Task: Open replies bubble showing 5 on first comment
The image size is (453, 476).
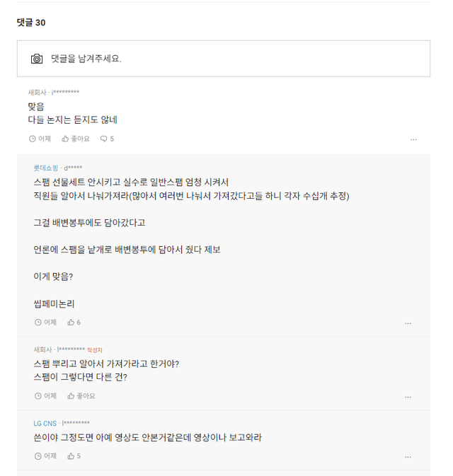Action: click(107, 139)
